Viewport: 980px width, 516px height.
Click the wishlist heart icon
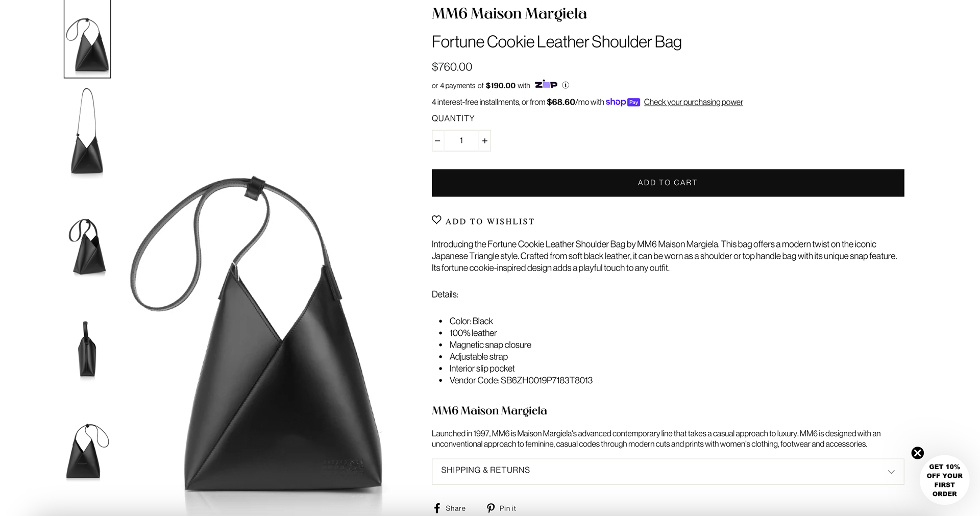436,220
